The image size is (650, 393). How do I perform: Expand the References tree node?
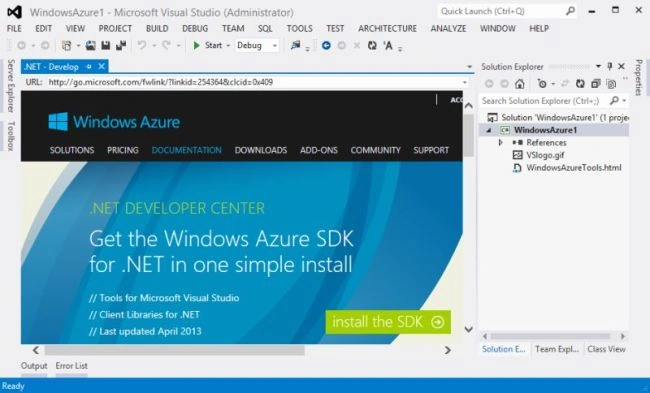tap(500, 143)
